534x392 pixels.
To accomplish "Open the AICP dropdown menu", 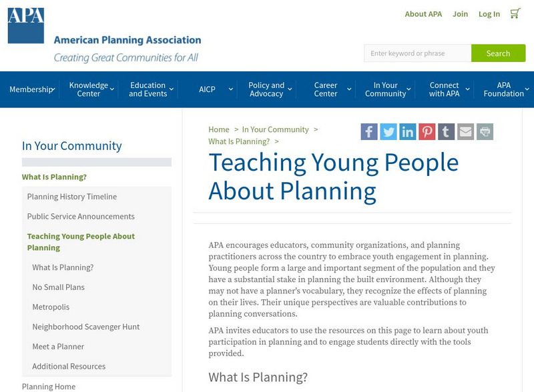I will point(208,89).
